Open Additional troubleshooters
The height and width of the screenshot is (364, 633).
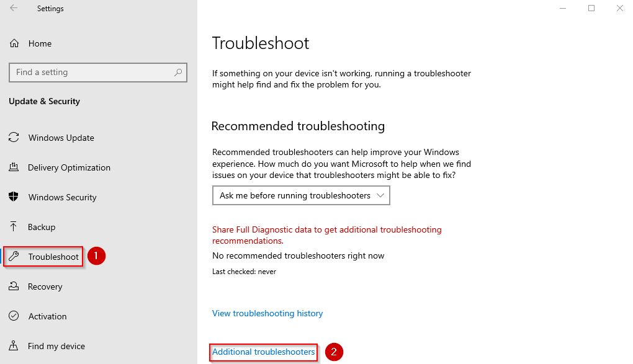pos(263,352)
